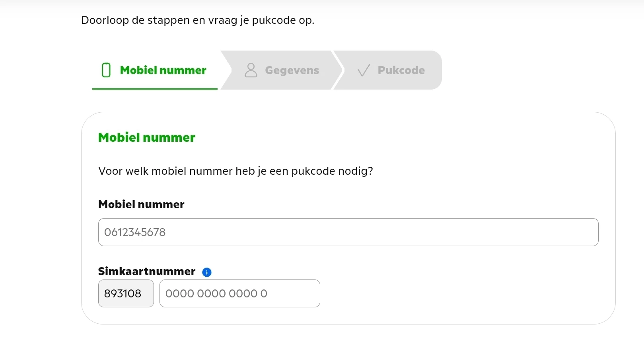The width and height of the screenshot is (644, 342).
Task: Go to the Pukcode step label
Action: point(401,70)
